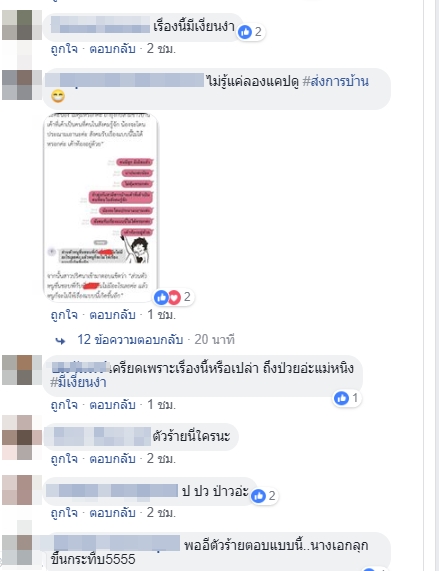439x571 pixels.
Task: Click ถูกใจ under the image comment
Action: pyautogui.click(x=64, y=315)
